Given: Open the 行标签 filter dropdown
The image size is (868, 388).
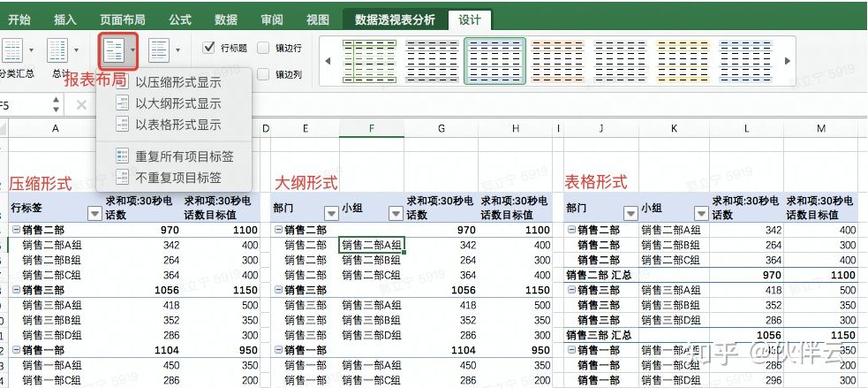Looking at the screenshot, I should tap(95, 213).
